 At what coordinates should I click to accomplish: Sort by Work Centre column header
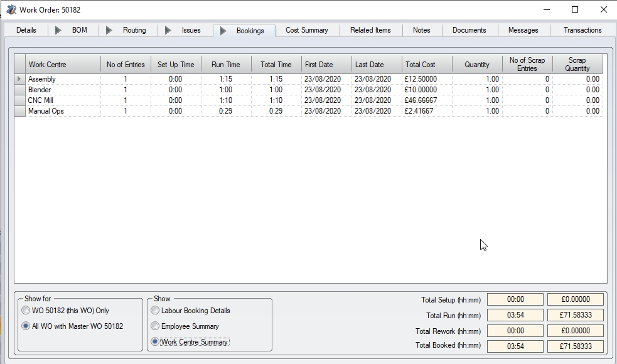click(x=63, y=65)
